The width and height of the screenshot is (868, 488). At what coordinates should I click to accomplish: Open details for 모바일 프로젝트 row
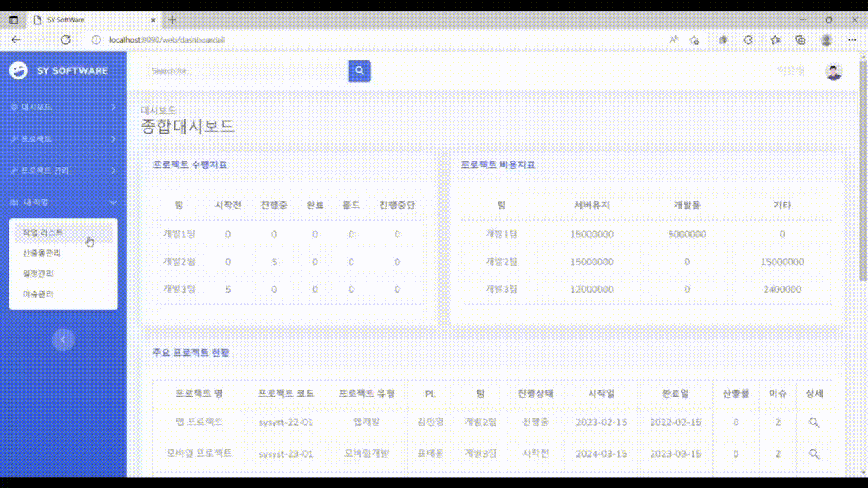point(814,454)
